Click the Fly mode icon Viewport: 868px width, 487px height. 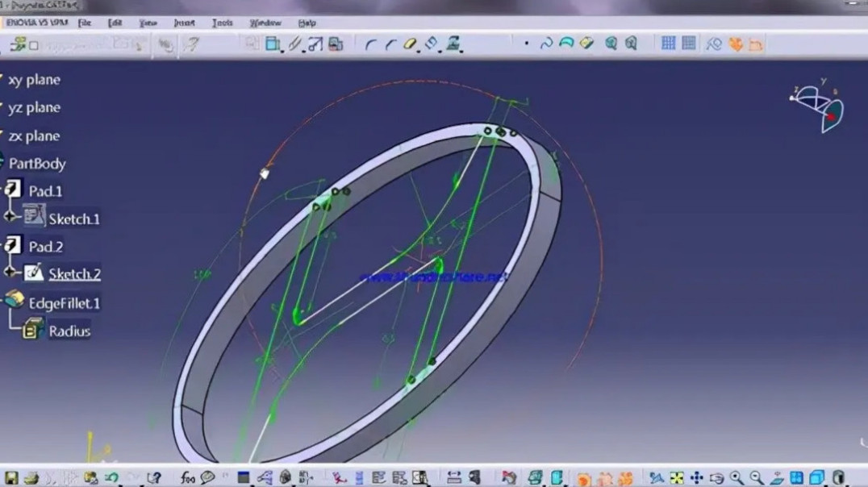657,477
